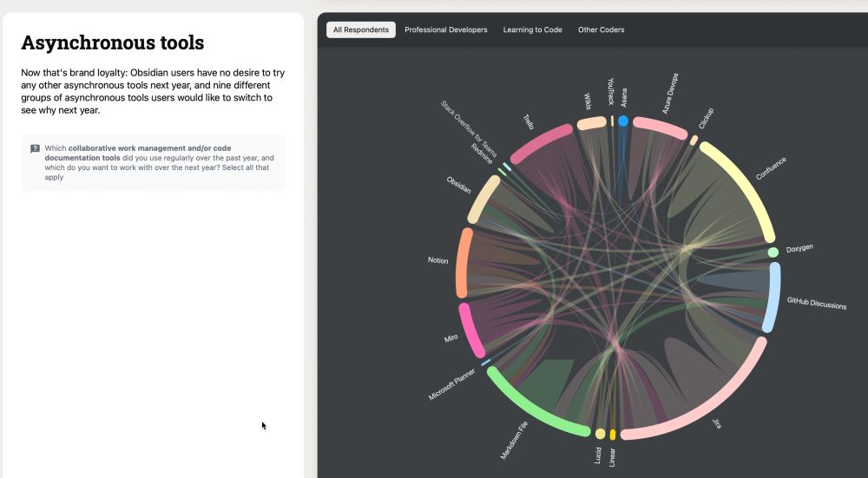Click the rose Trello arc segment
The width and height of the screenshot is (868, 478).
540,143
